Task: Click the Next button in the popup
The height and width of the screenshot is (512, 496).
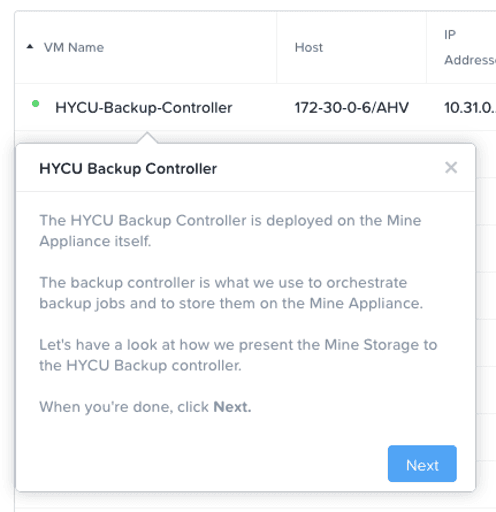Action: pos(422,464)
